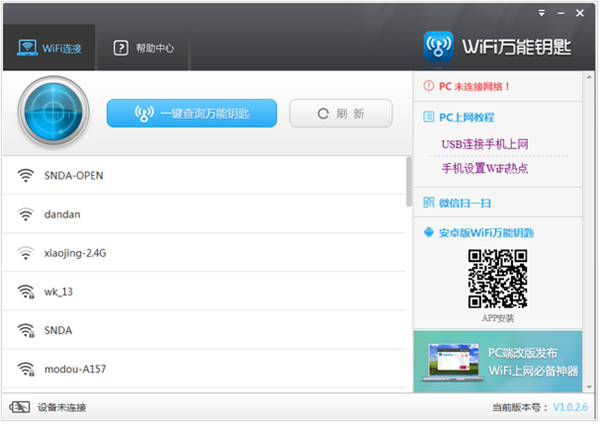Click the APP install QR code image
This screenshot has height=424, width=600.
pyautogui.click(x=497, y=279)
